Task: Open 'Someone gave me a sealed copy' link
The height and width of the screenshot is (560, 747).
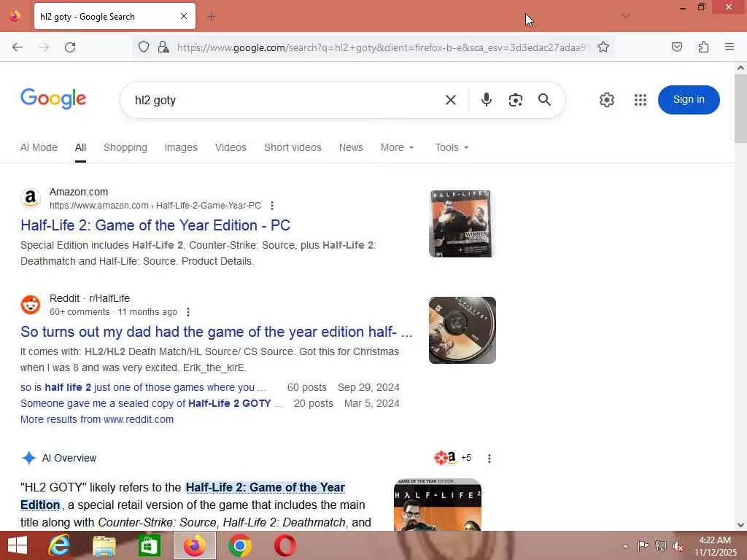Action: [x=152, y=404]
